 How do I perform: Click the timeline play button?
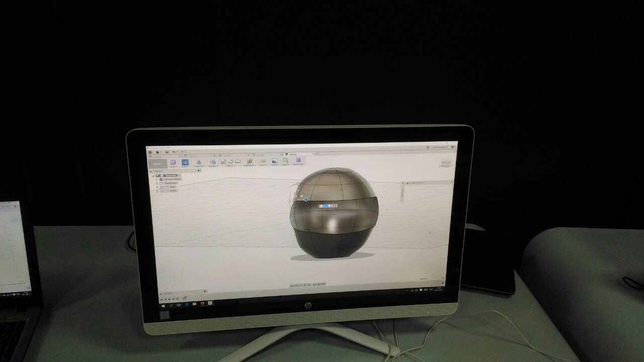[170, 299]
